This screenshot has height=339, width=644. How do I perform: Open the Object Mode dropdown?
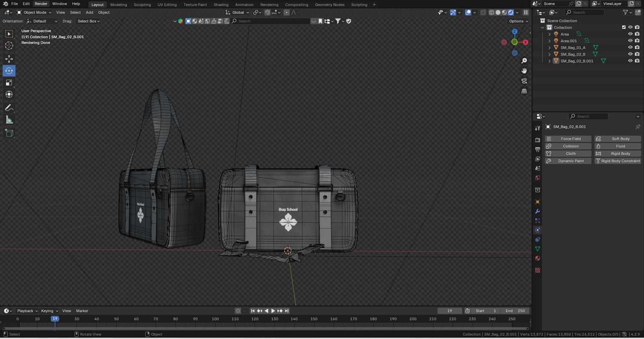(x=34, y=12)
